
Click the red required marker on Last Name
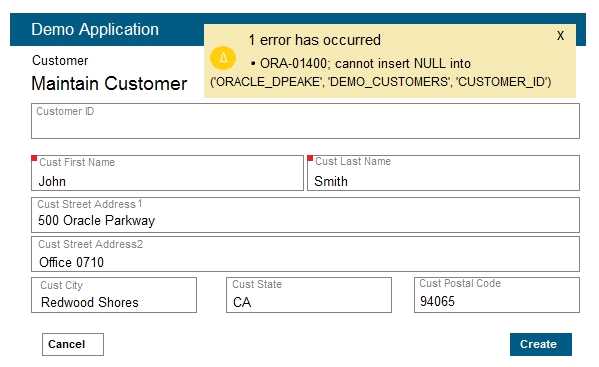[x=310, y=158]
